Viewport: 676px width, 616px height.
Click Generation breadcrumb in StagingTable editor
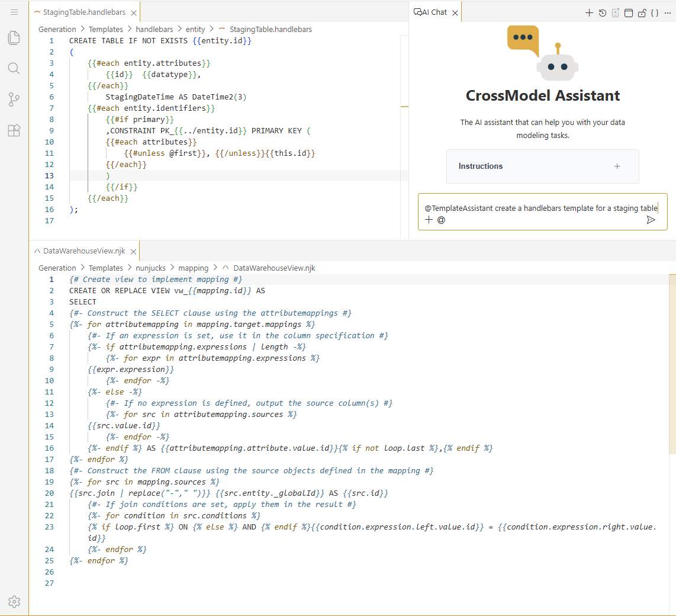57,30
